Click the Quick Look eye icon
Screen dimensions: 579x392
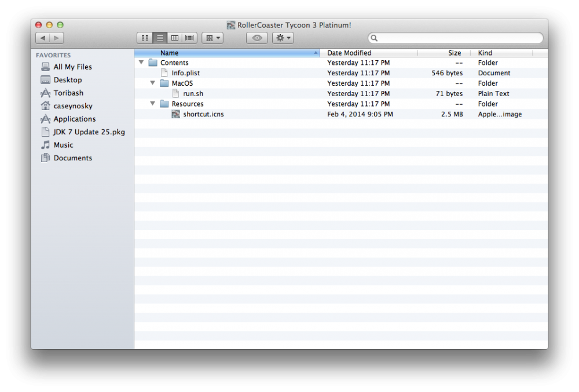point(257,38)
